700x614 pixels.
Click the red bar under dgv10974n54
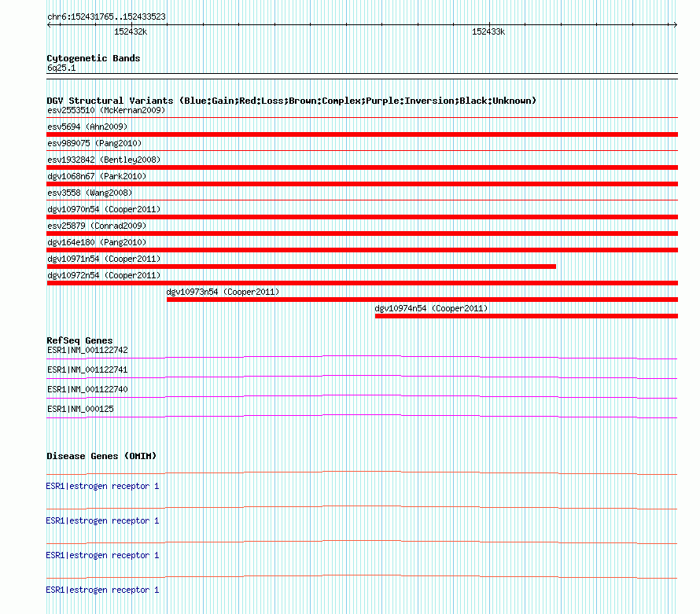click(x=526, y=316)
